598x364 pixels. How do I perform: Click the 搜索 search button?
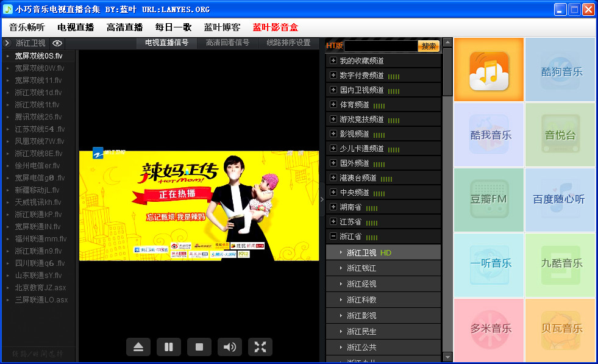(429, 46)
